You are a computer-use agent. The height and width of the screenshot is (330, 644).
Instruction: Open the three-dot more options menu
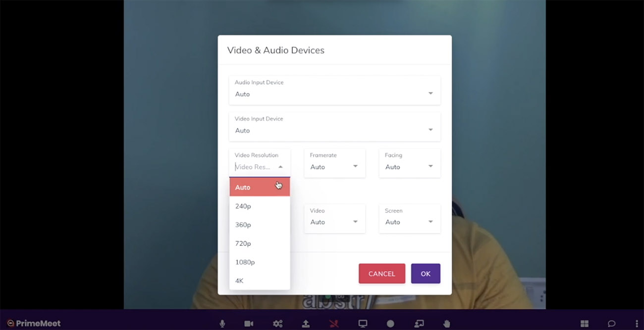click(x=637, y=324)
